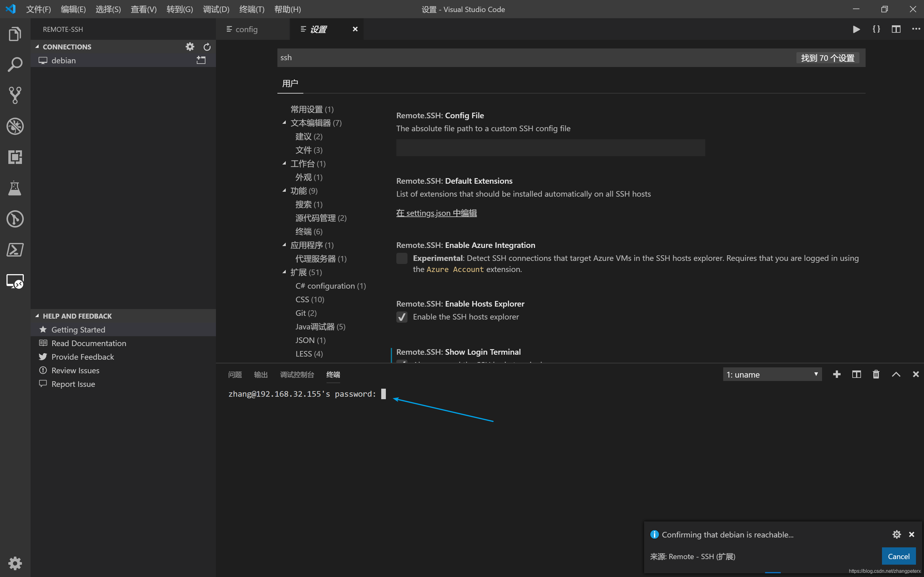Open the Manage gear at bottom left
Viewport: 924px width, 577px height.
point(15,563)
